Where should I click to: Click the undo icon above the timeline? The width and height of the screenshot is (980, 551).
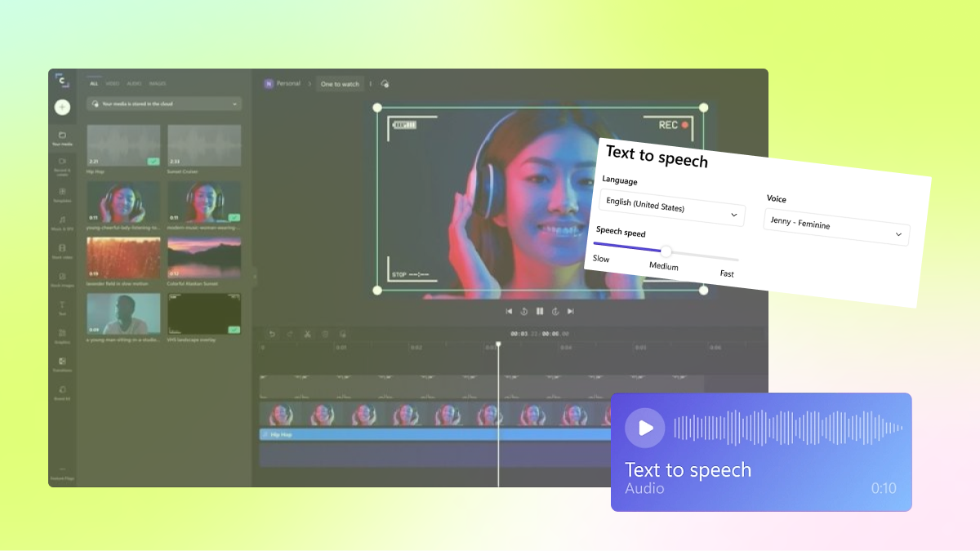[272, 334]
